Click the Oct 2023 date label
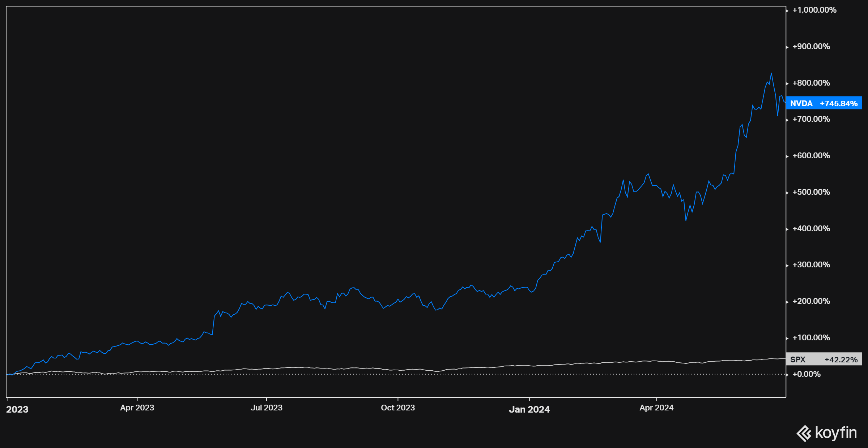 tap(398, 408)
